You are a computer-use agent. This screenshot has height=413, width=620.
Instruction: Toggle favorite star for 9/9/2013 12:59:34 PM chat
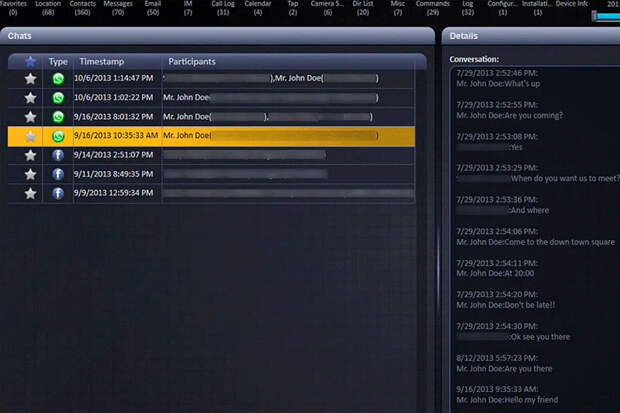click(30, 193)
